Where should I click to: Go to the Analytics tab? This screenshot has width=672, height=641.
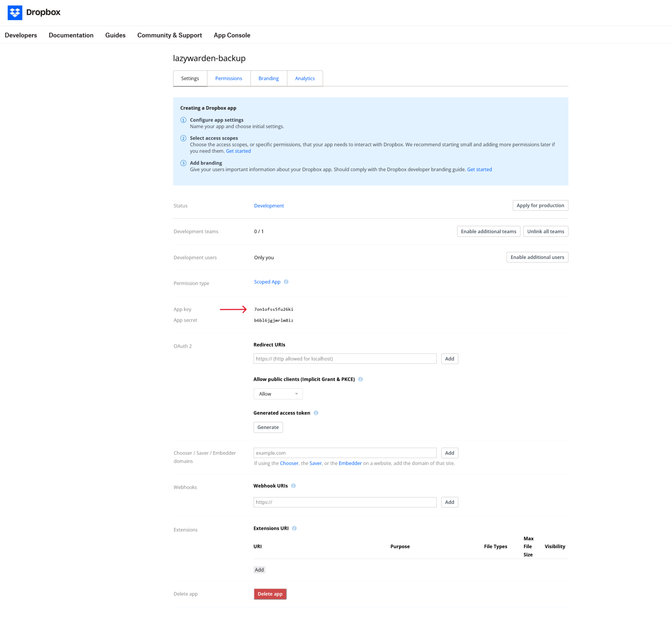(305, 78)
